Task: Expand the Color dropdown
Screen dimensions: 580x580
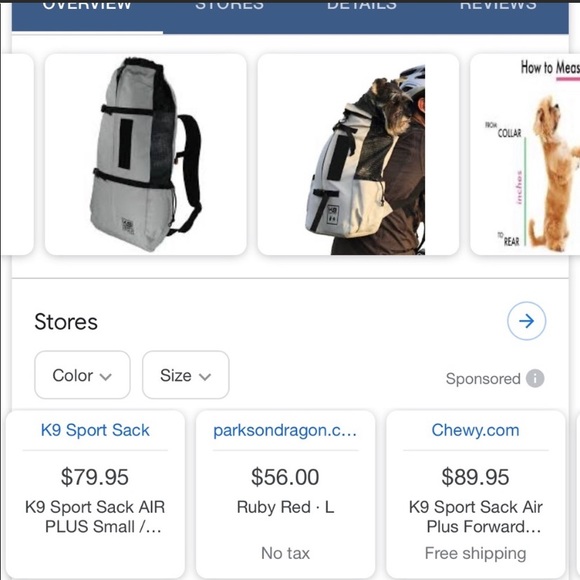Action: (82, 375)
